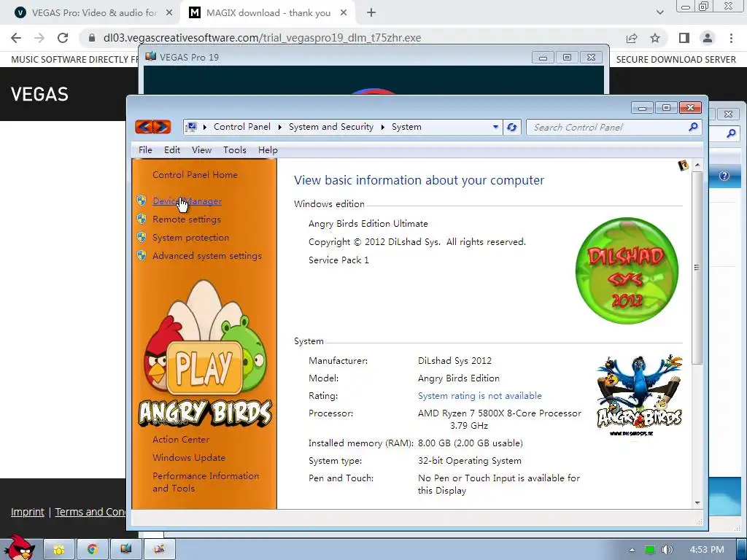Open the Chrome icon on the taskbar

pyautogui.click(x=93, y=549)
